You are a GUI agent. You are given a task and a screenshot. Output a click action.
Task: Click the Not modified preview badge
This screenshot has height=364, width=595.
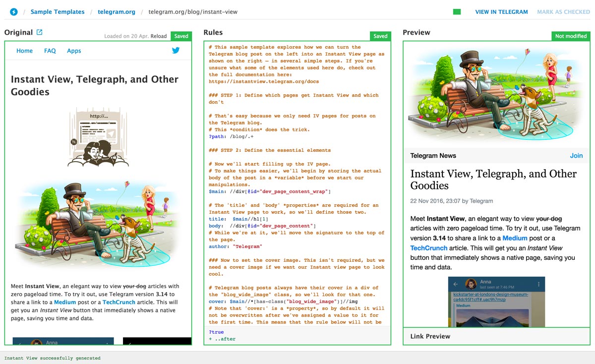coord(571,36)
